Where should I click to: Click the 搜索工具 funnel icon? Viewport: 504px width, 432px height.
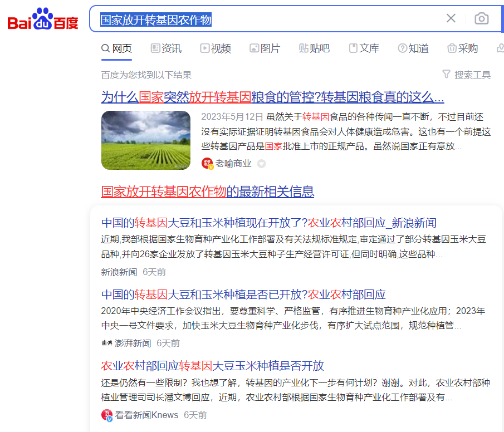click(446, 74)
